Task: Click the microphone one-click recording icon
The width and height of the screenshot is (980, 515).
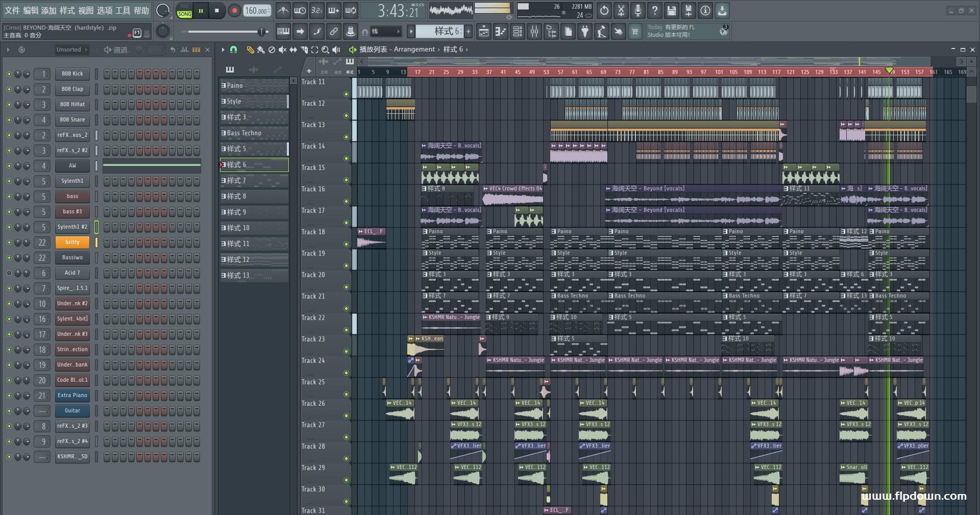Action: [638, 10]
